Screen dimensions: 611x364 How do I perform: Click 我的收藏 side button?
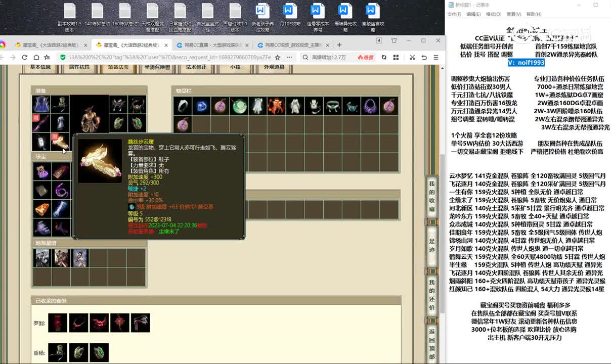click(x=432, y=197)
